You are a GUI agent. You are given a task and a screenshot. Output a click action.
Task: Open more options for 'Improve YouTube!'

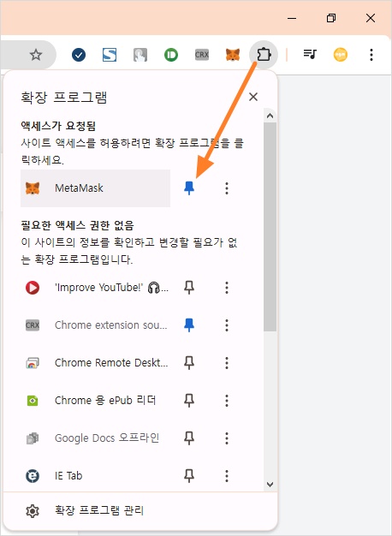click(x=227, y=288)
